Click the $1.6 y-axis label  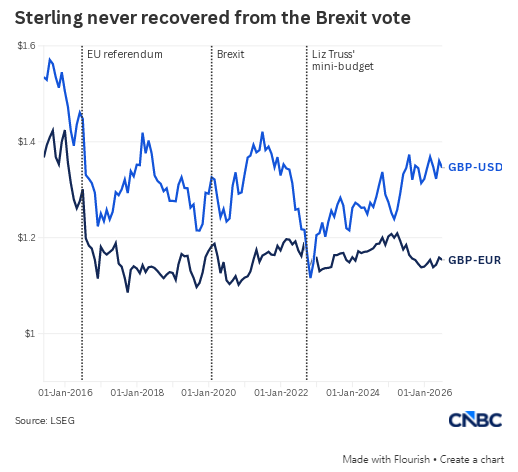[26, 46]
